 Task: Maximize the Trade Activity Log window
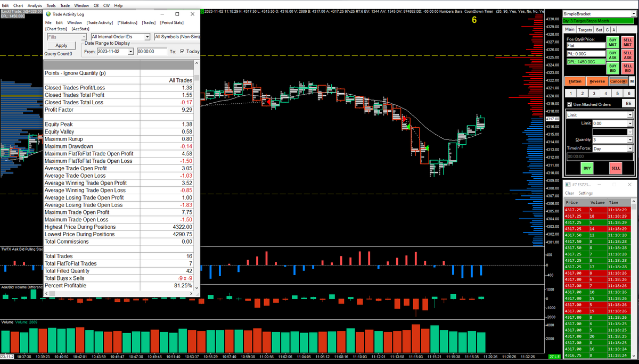pos(177,14)
